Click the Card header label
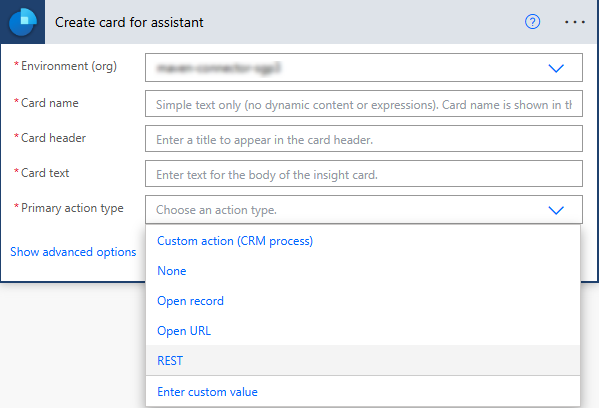Screen dimensions: 599x408 53,138
